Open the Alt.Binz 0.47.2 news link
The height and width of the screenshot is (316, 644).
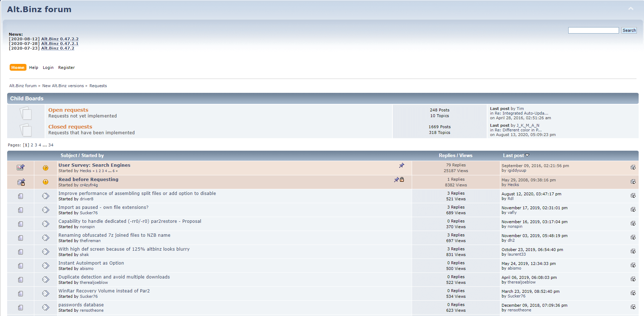58,48
